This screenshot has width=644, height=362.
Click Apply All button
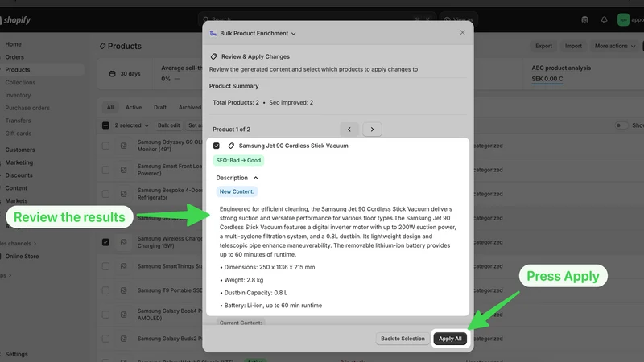coord(450,339)
